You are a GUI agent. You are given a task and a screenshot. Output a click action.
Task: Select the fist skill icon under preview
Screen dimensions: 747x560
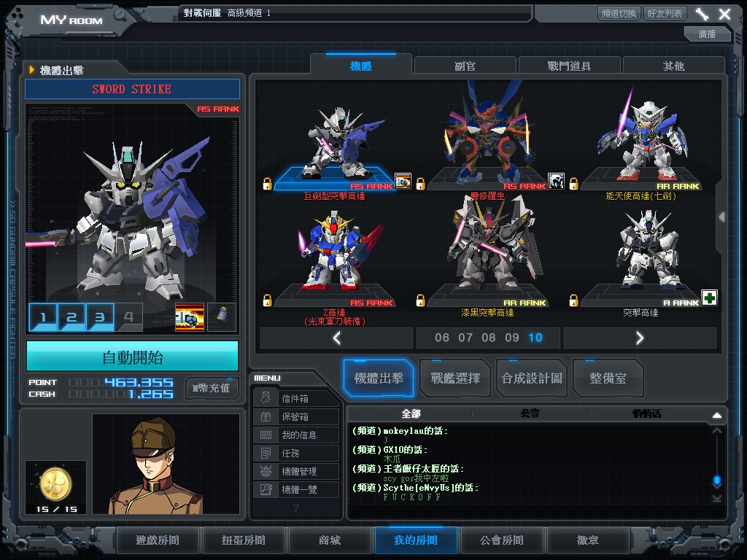[x=190, y=316]
